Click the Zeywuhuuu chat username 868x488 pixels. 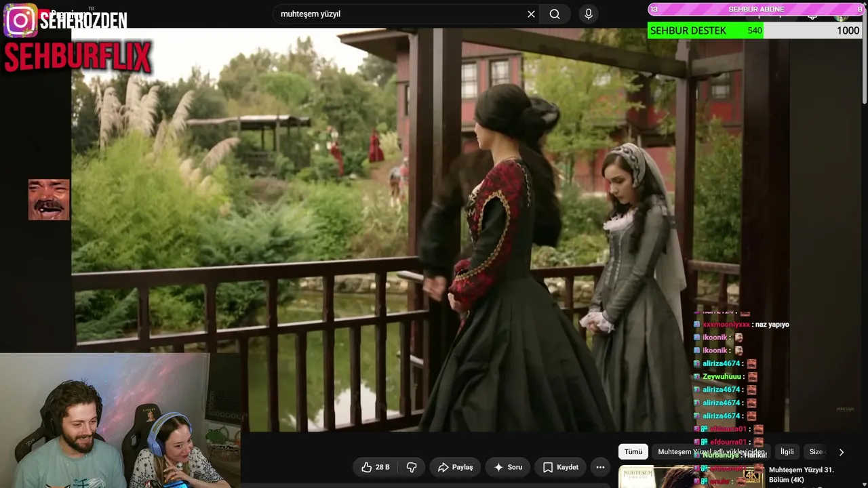pyautogui.click(x=722, y=377)
